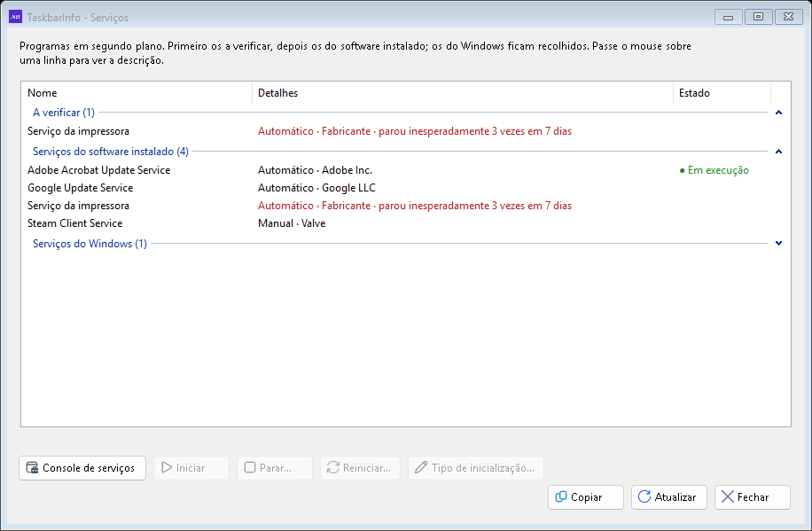Sort by the Detalhes column header
812x531 pixels.
pyautogui.click(x=463, y=93)
